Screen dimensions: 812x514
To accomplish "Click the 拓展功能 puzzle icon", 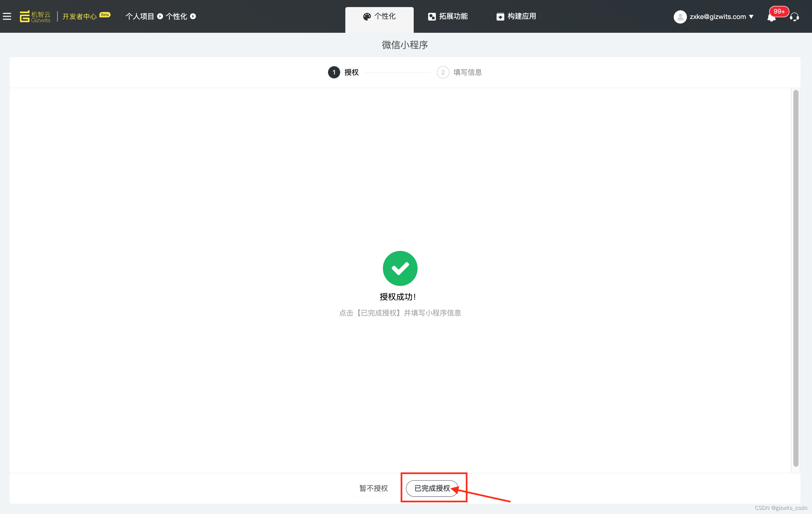I will point(432,16).
